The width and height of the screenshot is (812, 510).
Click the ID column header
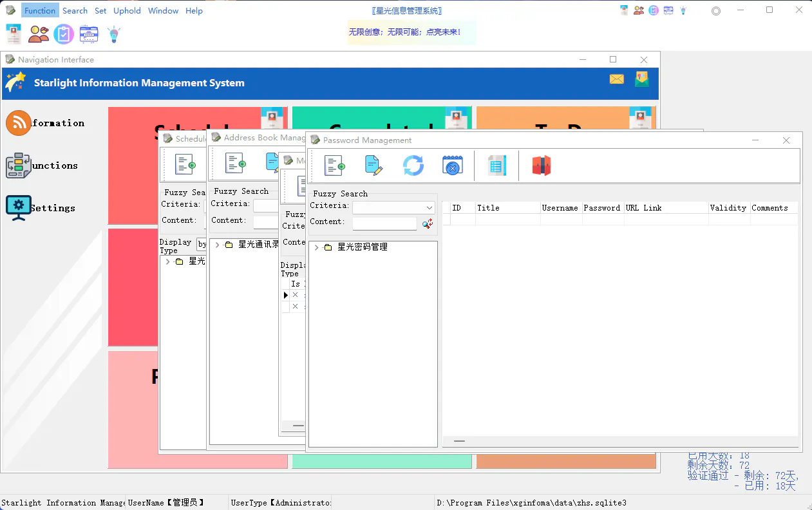pos(463,208)
